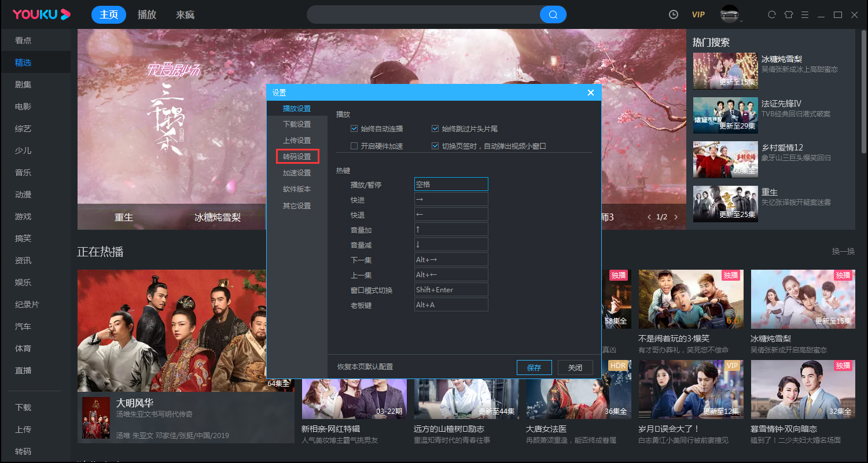Screen dimensions: 868x463
Task: Open the skin changer shirt icon
Action: click(788, 14)
